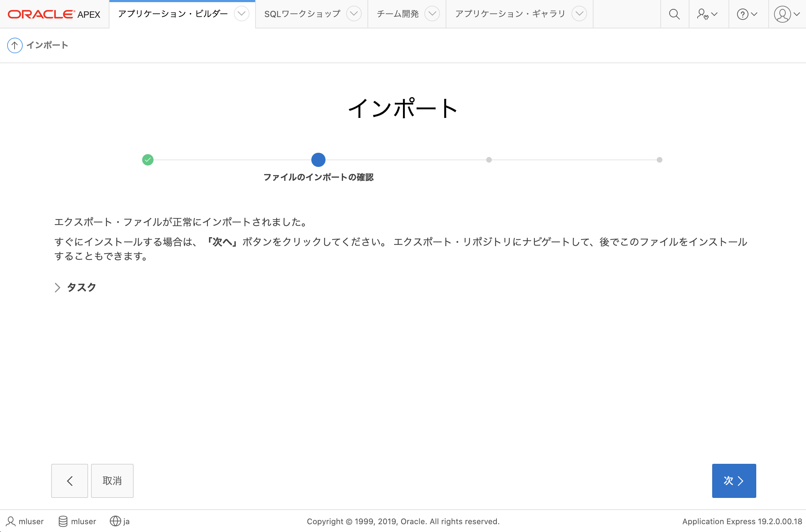Switch to the SQLワークショップ tab

pyautogui.click(x=302, y=14)
